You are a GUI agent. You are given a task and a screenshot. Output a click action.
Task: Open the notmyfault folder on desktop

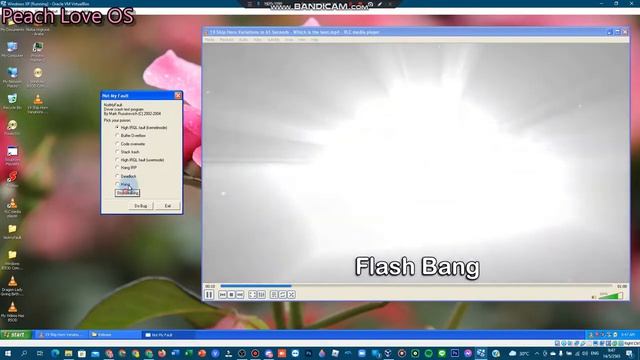click(12, 232)
